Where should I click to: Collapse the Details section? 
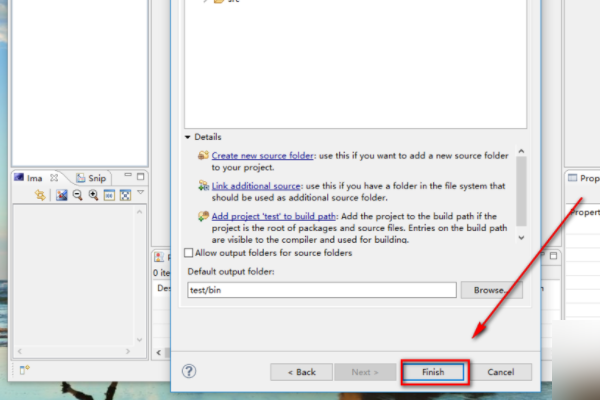pyautogui.click(x=188, y=137)
